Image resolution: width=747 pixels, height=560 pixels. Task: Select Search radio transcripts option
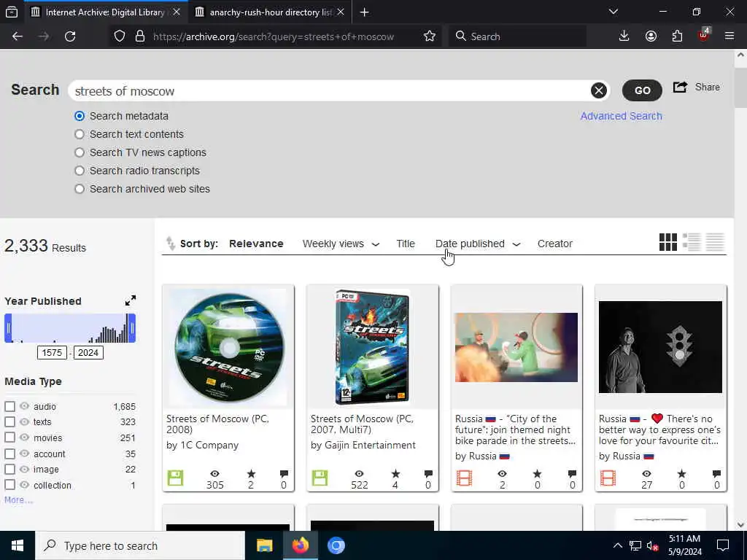pyautogui.click(x=80, y=171)
